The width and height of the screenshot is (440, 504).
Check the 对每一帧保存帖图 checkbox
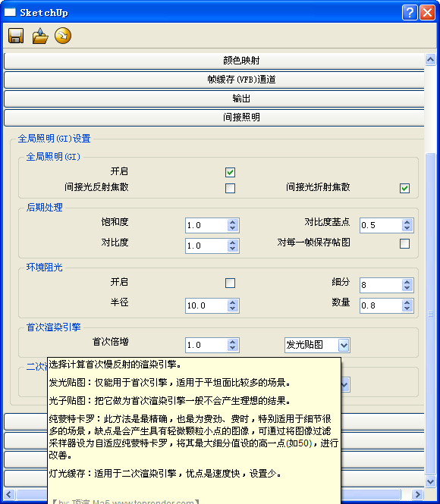click(404, 243)
